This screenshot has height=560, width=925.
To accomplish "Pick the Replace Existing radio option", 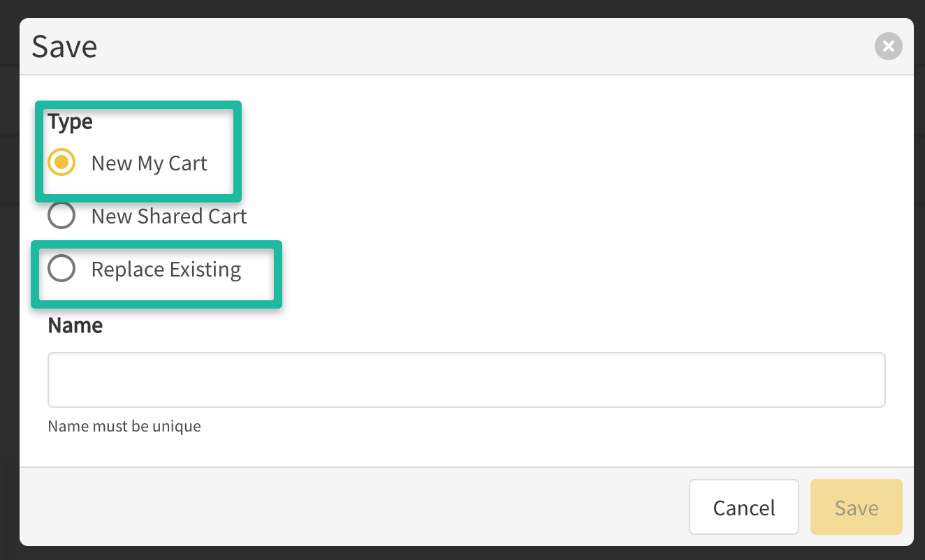I will point(61,269).
